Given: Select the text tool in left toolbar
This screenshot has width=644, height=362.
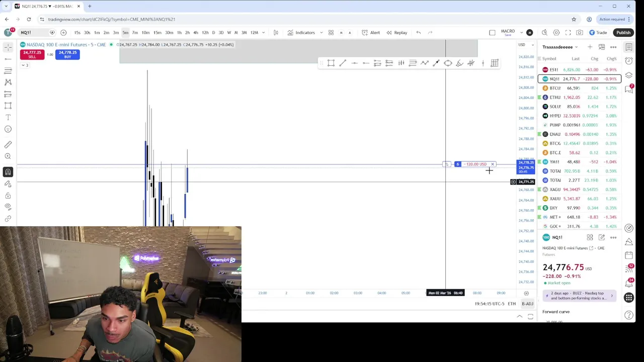Looking at the screenshot, I should click(x=8, y=117).
